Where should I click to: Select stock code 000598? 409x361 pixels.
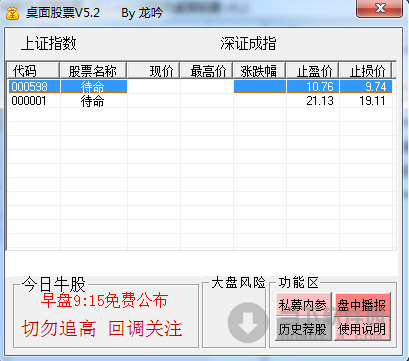point(29,87)
